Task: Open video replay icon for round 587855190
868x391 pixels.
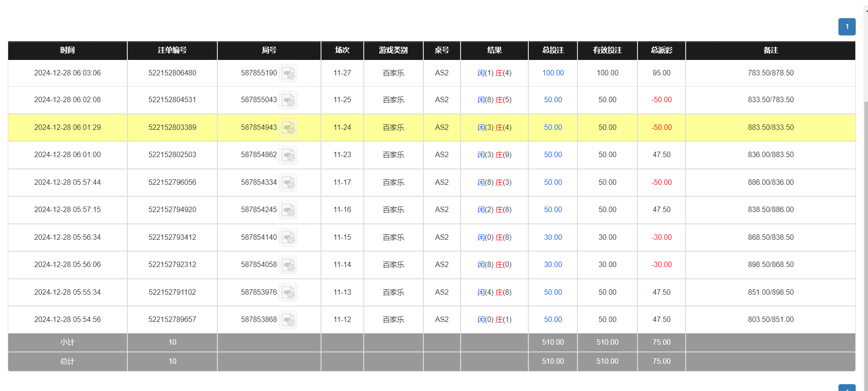Action: click(288, 73)
